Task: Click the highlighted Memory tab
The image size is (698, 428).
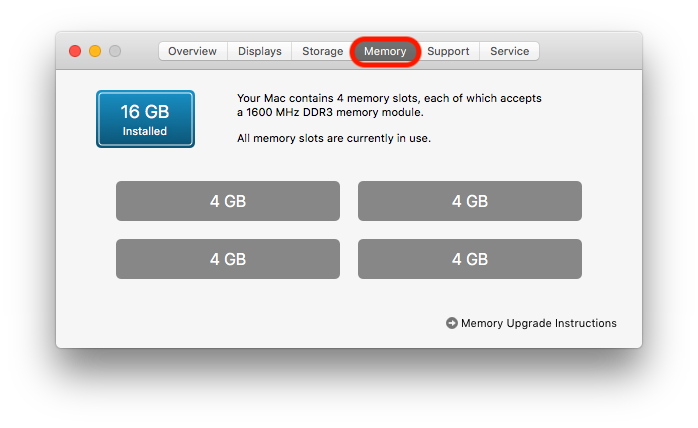Action: point(385,51)
